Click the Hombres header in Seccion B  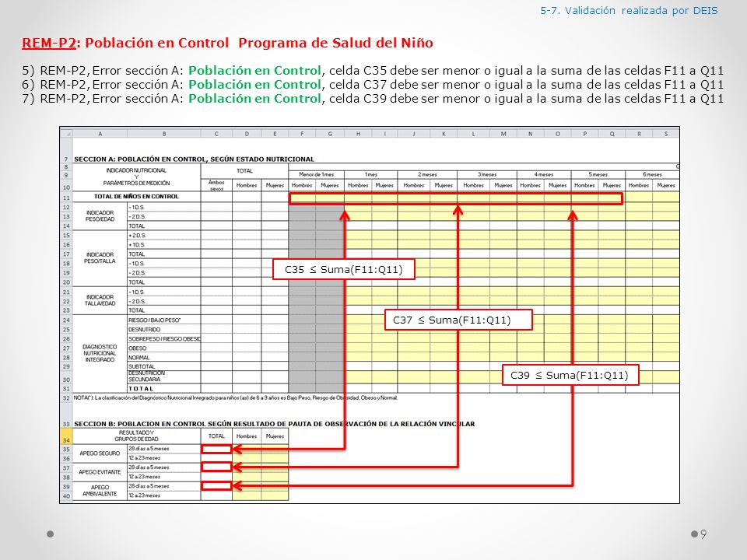[x=247, y=436]
